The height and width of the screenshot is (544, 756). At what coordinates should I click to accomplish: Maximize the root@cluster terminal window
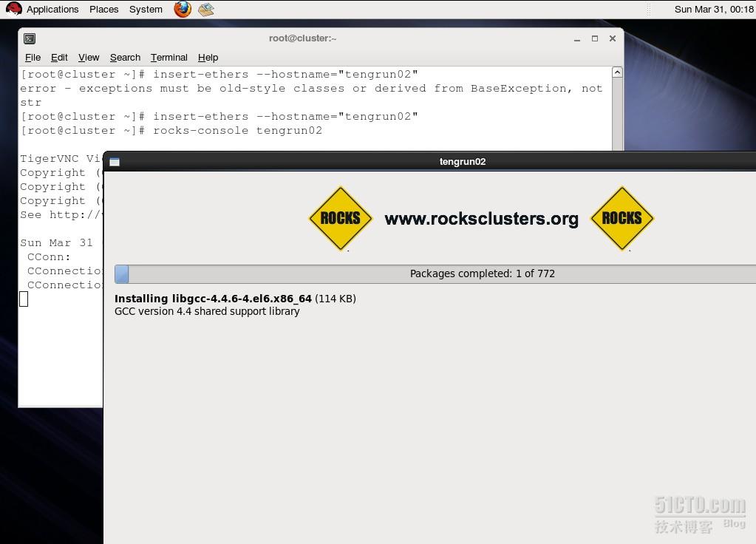[594, 38]
